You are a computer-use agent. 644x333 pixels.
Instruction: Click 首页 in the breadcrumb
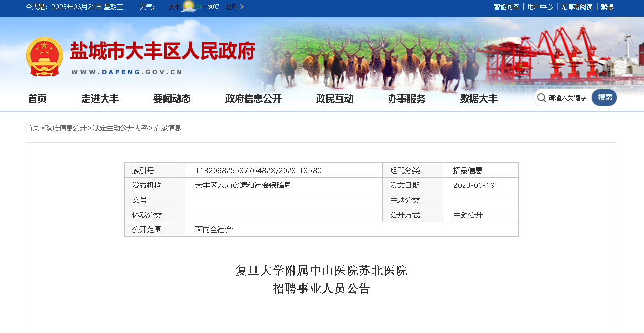click(33, 128)
